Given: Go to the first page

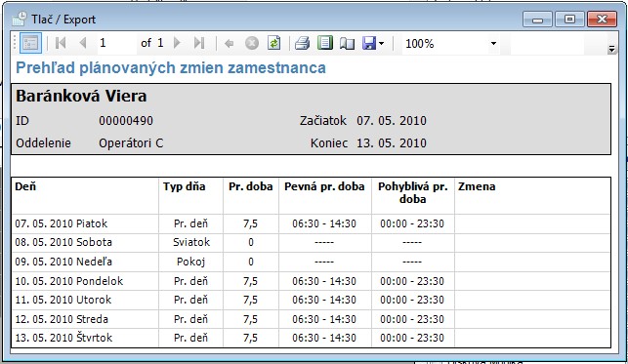Looking at the screenshot, I should coord(61,43).
